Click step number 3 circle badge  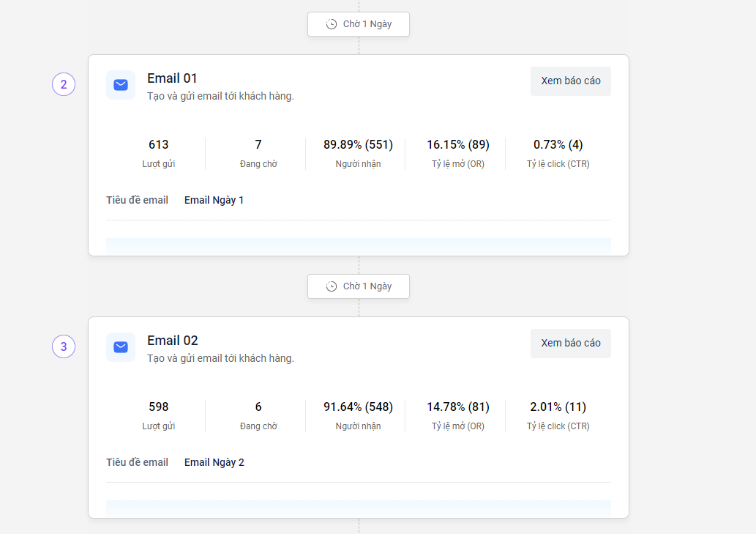(x=64, y=347)
